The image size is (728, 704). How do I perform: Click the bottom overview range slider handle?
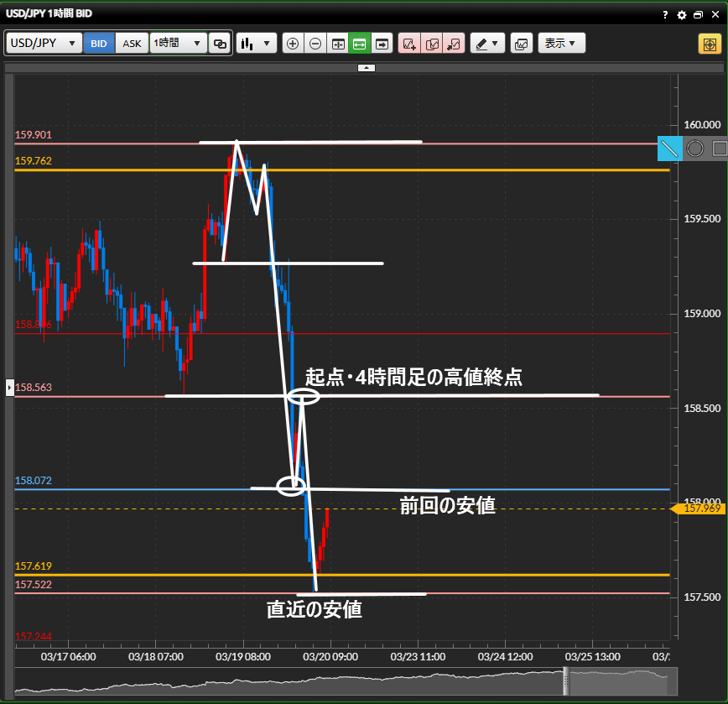[x=565, y=681]
